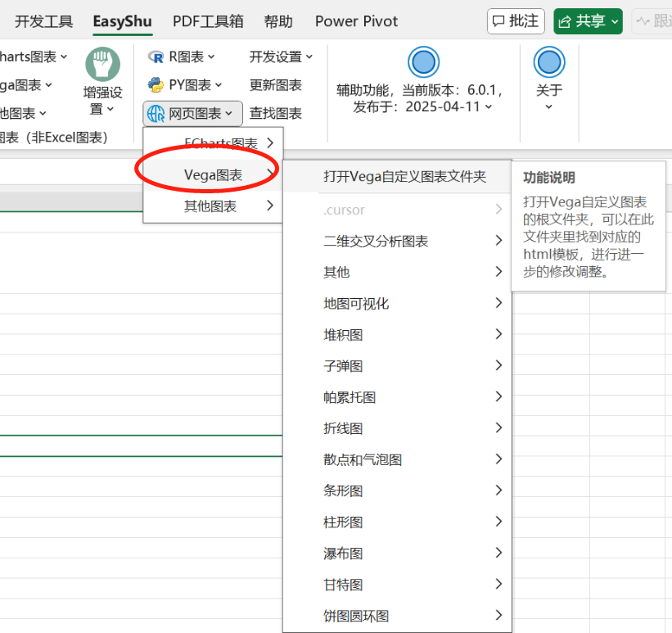Open the 条形图 submenu
The height and width of the screenshot is (633, 672).
pyautogui.click(x=397, y=491)
